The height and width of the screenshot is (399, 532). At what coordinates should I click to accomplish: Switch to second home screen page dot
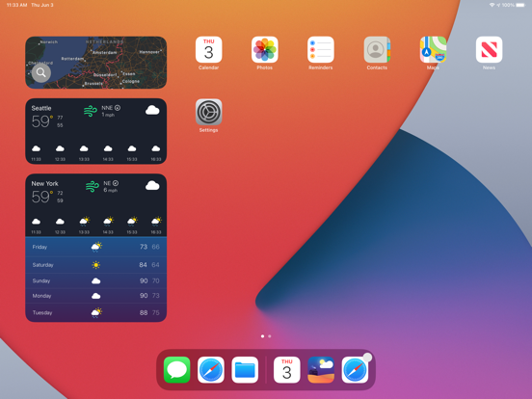click(270, 336)
